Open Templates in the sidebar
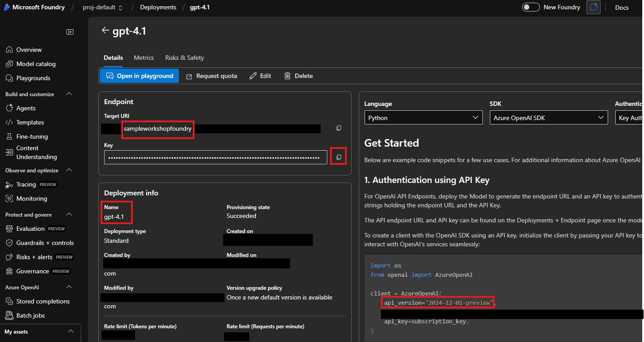Image resolution: width=644 pixels, height=342 pixels. click(30, 122)
